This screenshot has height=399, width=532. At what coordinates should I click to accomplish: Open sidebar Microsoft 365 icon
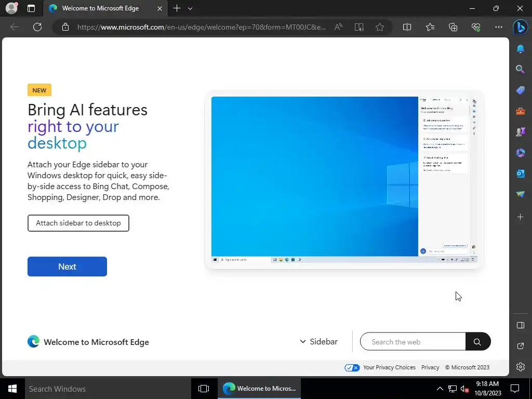tap(520, 153)
